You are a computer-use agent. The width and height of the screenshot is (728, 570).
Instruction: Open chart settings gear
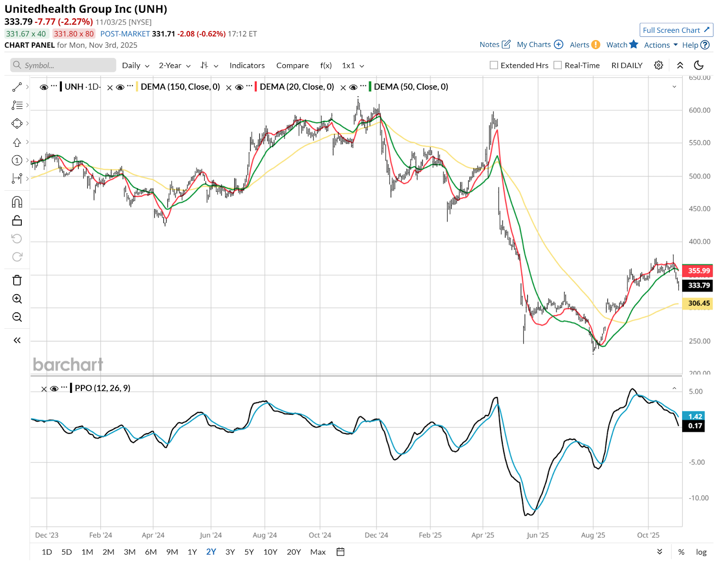(x=658, y=66)
